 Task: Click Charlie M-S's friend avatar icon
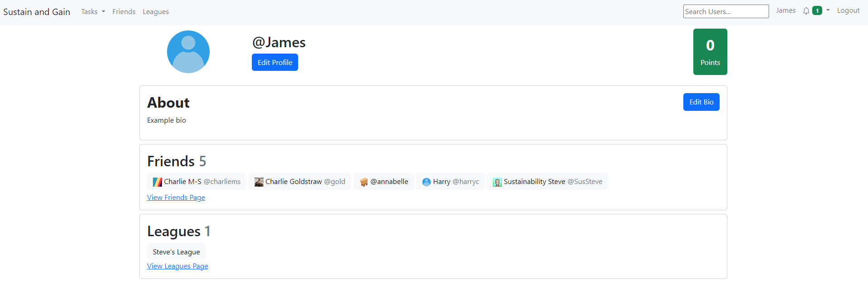tap(157, 182)
